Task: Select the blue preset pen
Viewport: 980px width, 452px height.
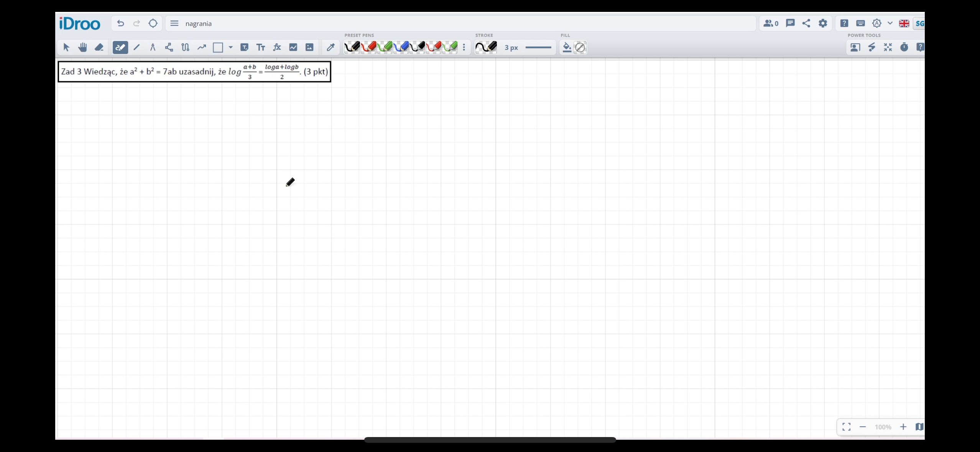Action: pyautogui.click(x=401, y=47)
